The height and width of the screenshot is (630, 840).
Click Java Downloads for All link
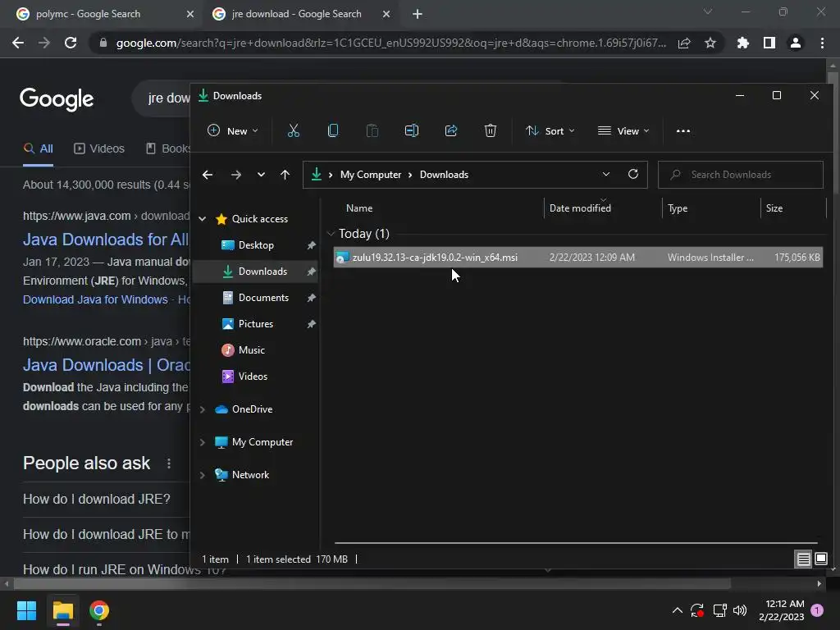(x=106, y=240)
